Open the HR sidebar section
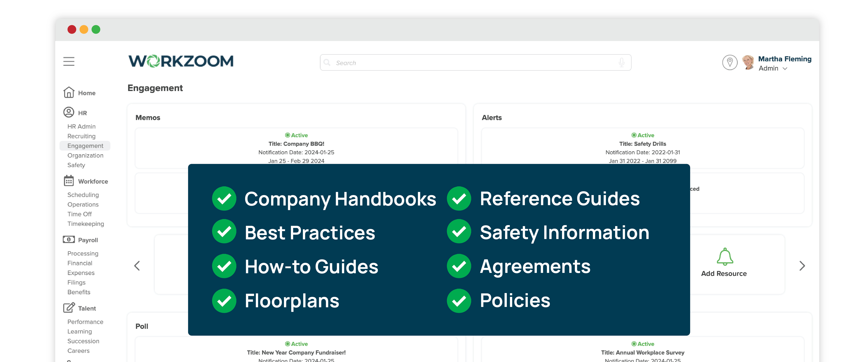868x362 pixels. click(83, 113)
